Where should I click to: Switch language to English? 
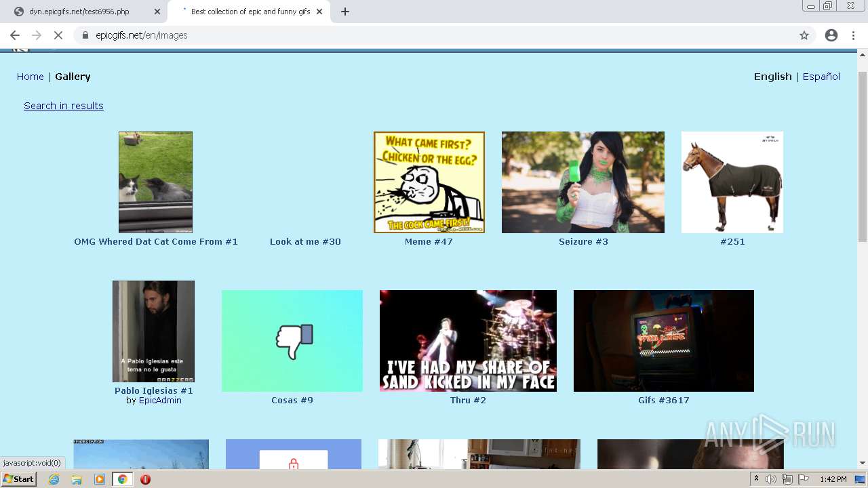pos(773,77)
